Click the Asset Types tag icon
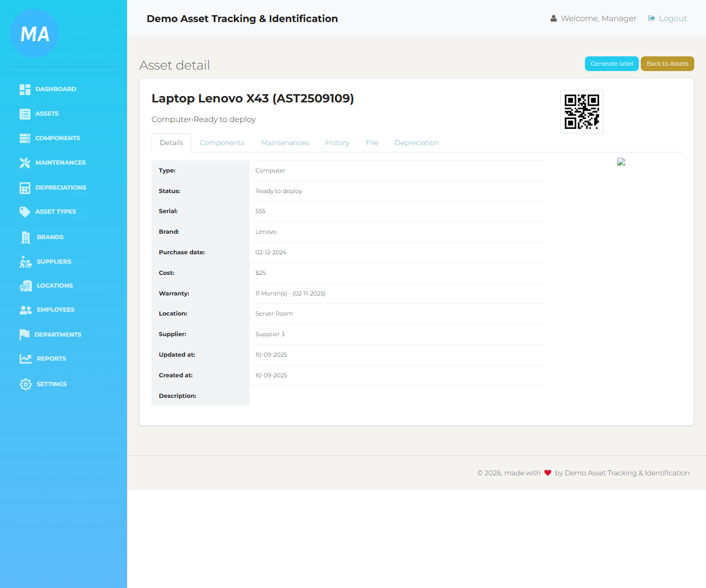The image size is (706, 588). click(x=25, y=212)
